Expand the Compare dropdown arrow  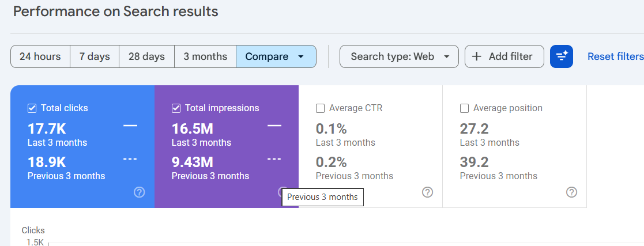[x=300, y=57]
